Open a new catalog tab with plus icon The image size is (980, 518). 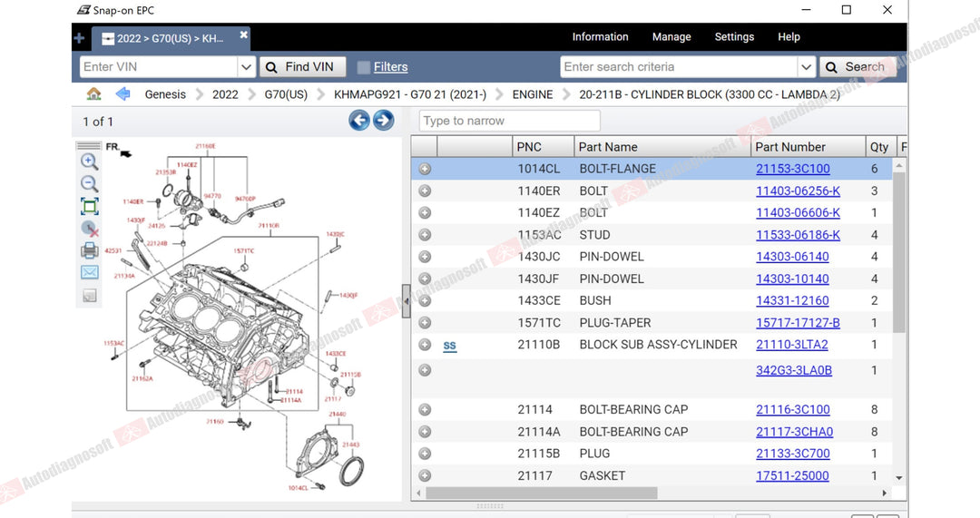click(x=79, y=38)
